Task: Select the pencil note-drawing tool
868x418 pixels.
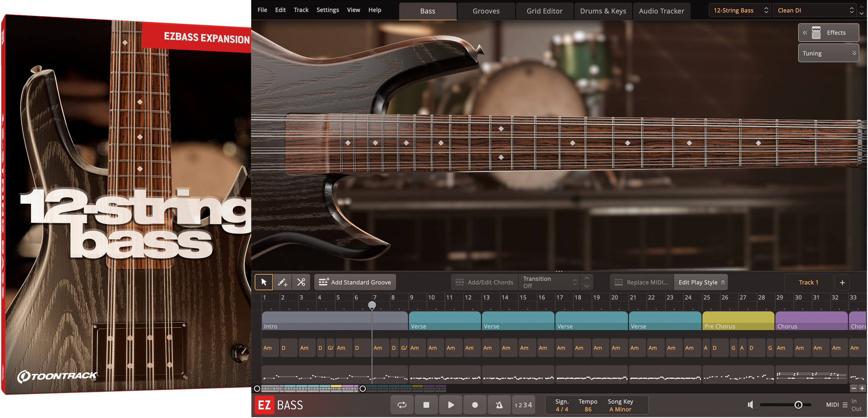Action: click(x=282, y=282)
